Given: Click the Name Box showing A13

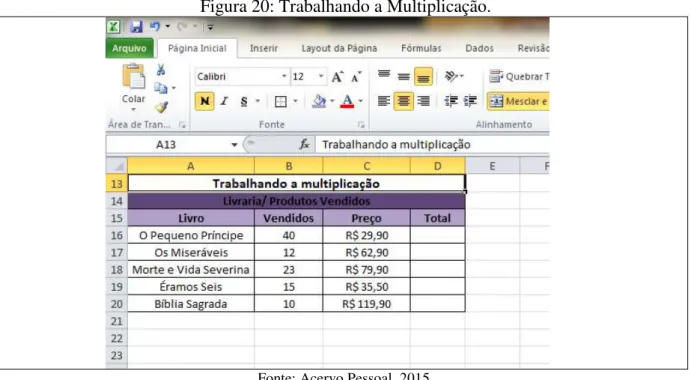Looking at the screenshot, I should pyautogui.click(x=166, y=145).
